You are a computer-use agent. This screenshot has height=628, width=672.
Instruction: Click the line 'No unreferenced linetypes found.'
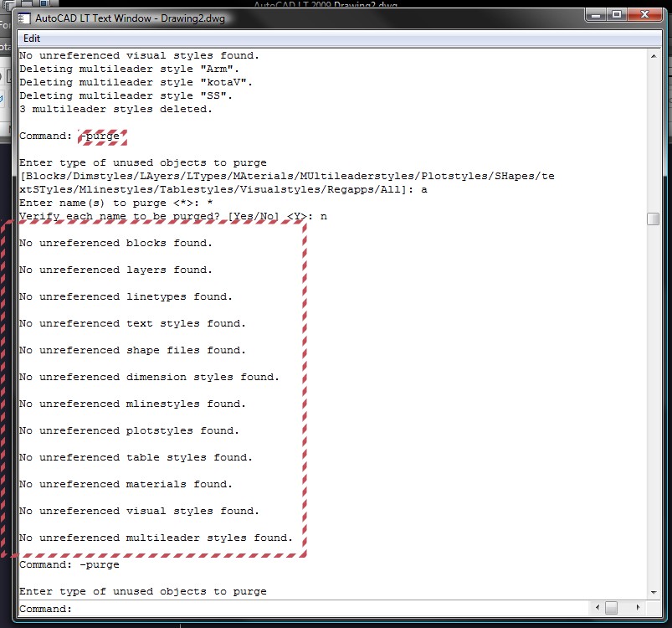[126, 296]
